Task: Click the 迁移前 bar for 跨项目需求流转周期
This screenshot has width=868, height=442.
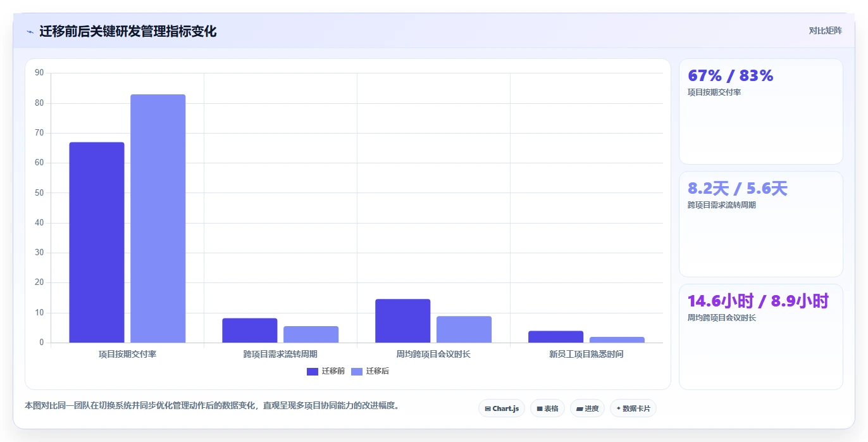Action: pos(250,331)
